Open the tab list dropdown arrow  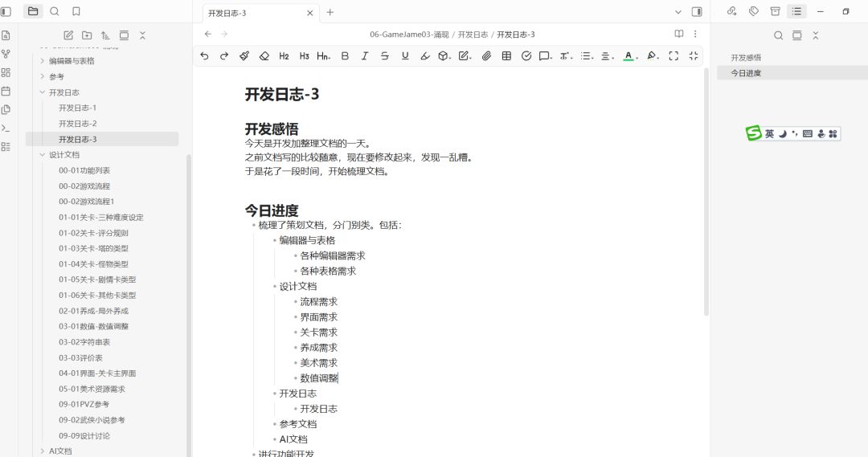pos(678,11)
